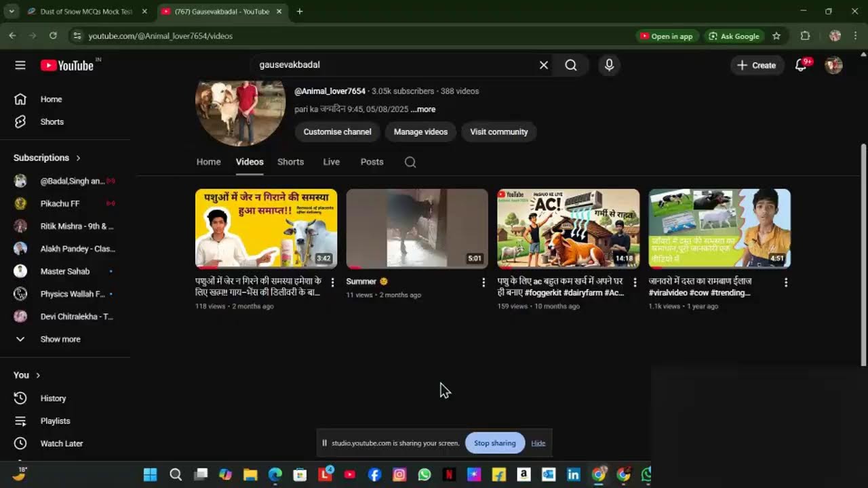Open the Chrome three-dot menu

tap(855, 36)
